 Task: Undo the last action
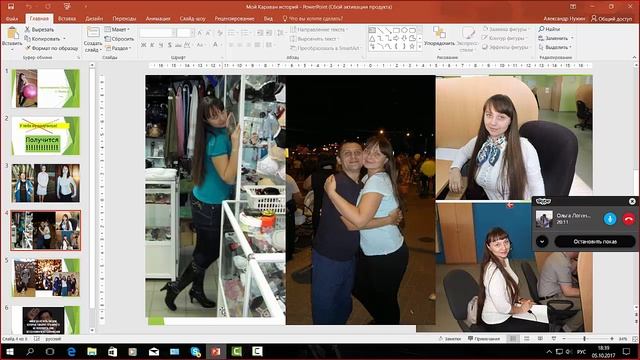coord(29,7)
